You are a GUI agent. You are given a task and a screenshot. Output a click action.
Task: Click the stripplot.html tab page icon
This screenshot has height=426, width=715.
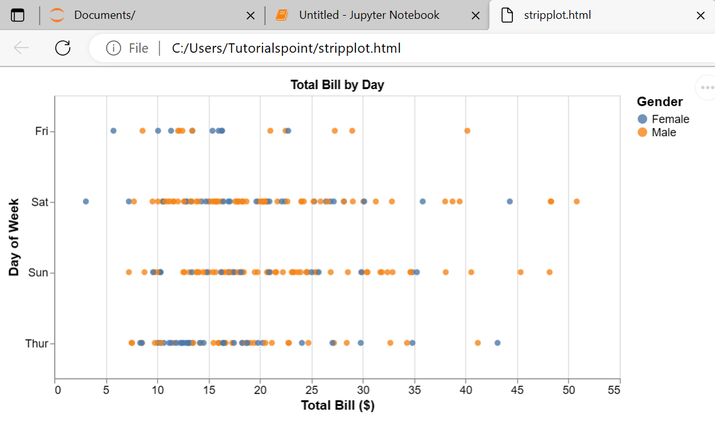(507, 15)
